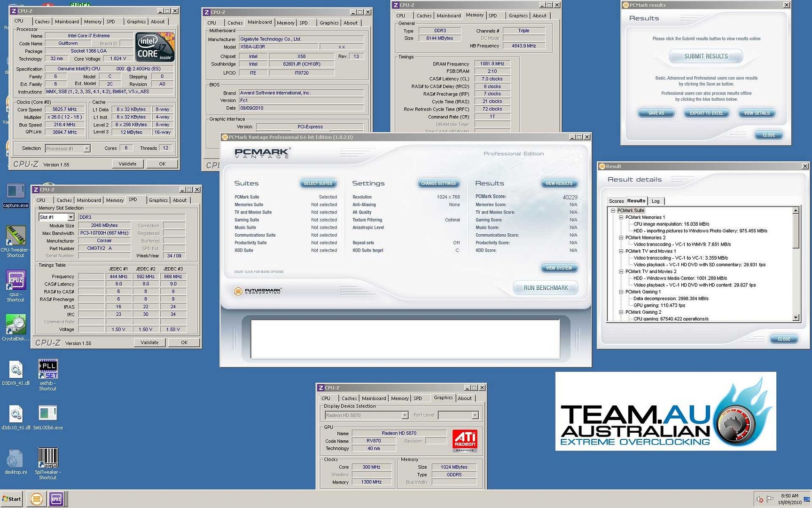
Task: Open the Caches tab in top-left CPU-Z
Action: tap(42, 22)
